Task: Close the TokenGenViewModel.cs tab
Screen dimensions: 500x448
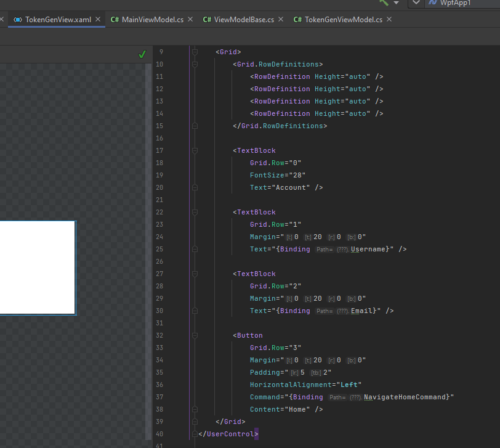Action: coord(389,20)
